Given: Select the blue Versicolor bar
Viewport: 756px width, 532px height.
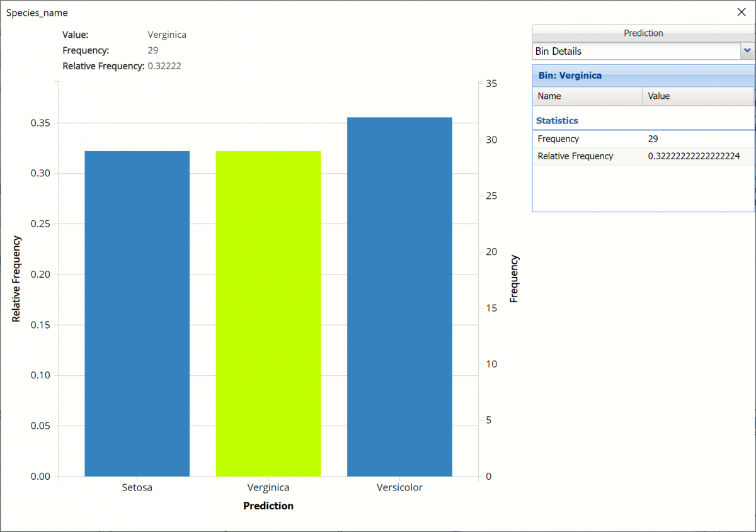Looking at the screenshot, I should (x=399, y=297).
